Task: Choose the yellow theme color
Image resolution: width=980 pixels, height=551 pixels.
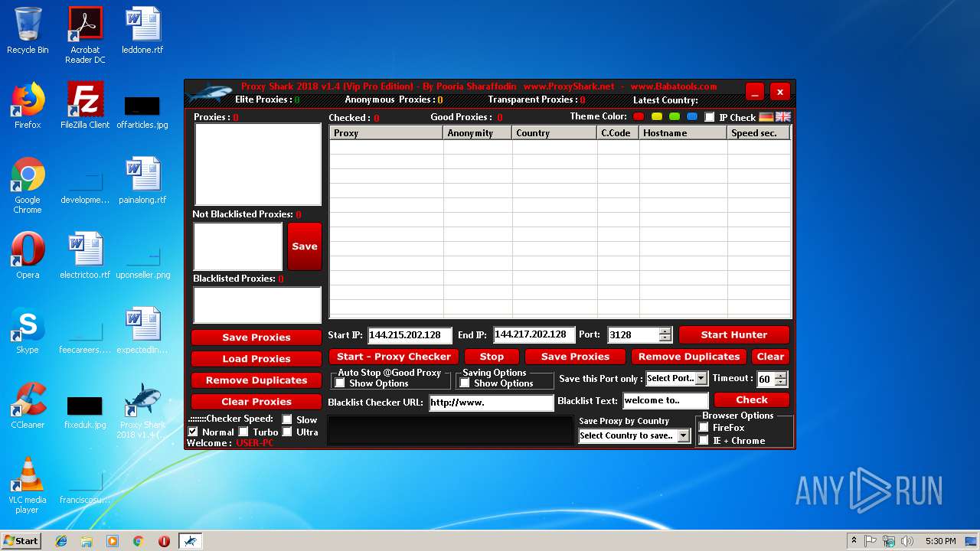Action: 657,117
